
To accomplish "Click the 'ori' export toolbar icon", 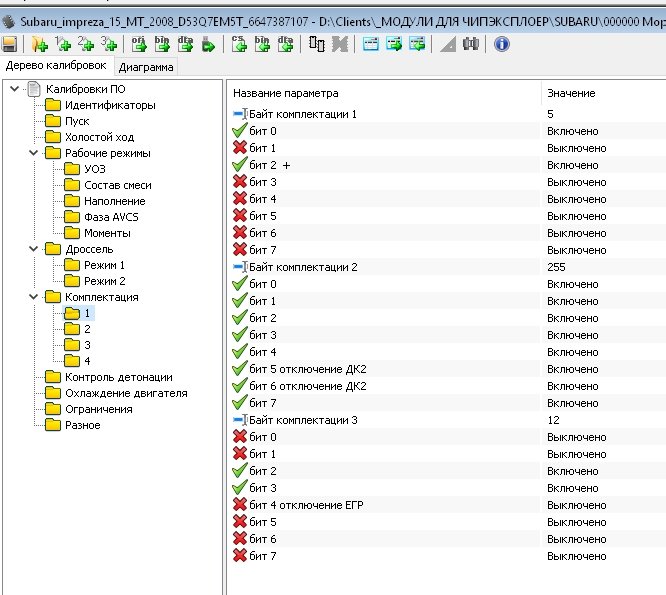I will [138, 44].
